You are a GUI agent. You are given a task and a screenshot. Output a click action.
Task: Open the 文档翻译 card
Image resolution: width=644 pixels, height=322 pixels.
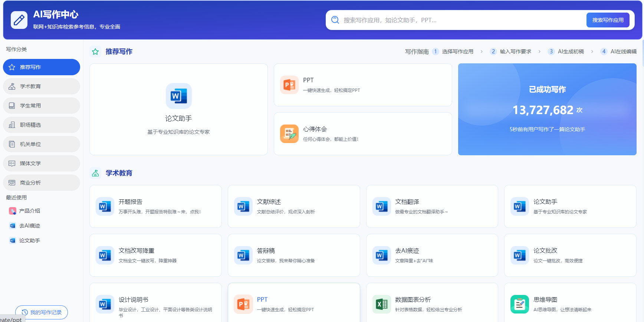[x=432, y=206]
